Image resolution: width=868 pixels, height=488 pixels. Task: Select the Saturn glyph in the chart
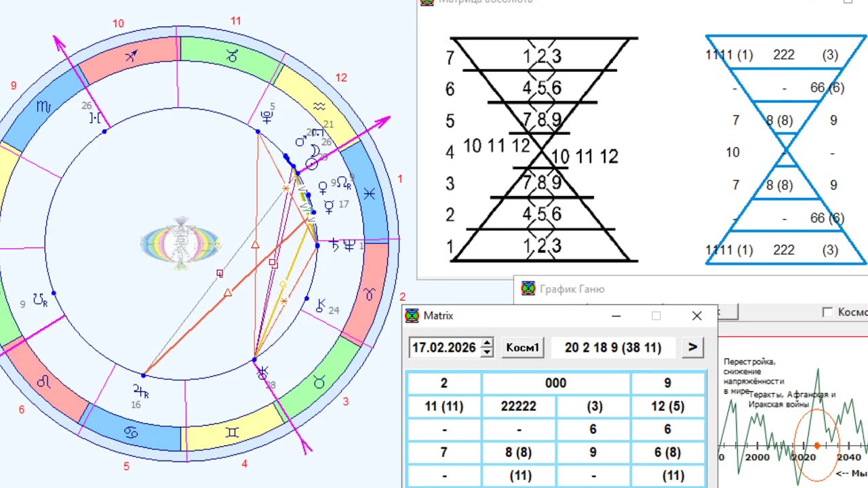334,245
